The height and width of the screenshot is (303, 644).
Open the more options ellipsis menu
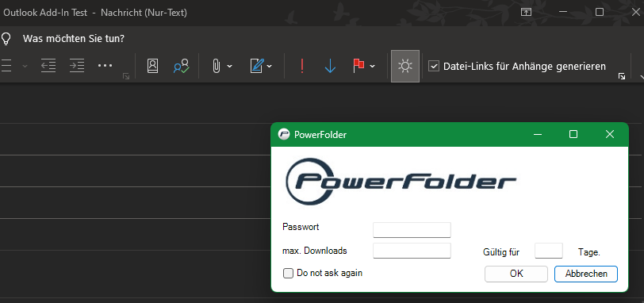coord(105,66)
